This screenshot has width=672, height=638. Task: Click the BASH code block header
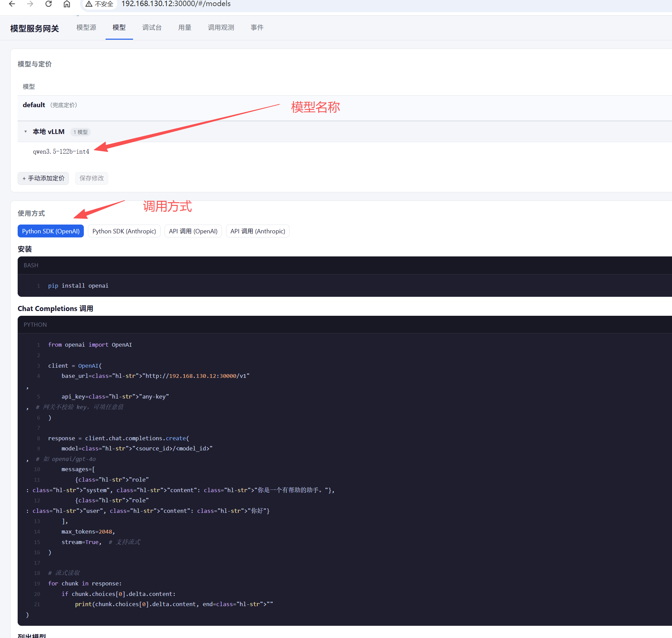[x=345, y=265]
